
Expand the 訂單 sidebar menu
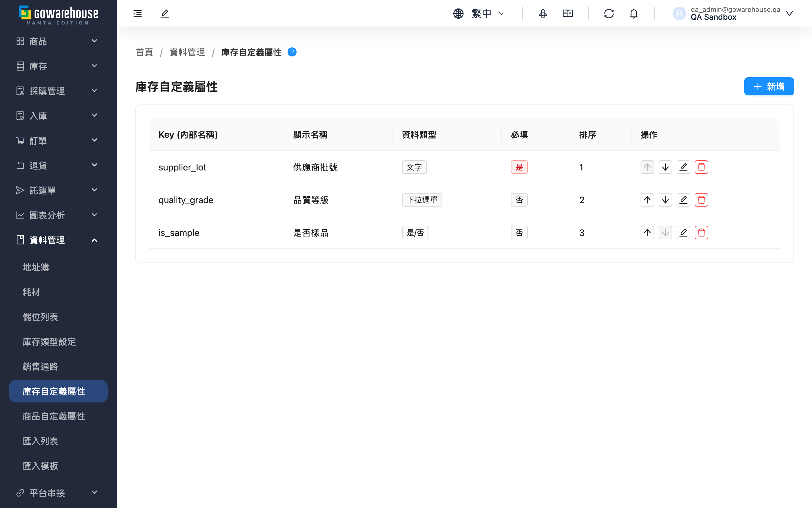58,141
